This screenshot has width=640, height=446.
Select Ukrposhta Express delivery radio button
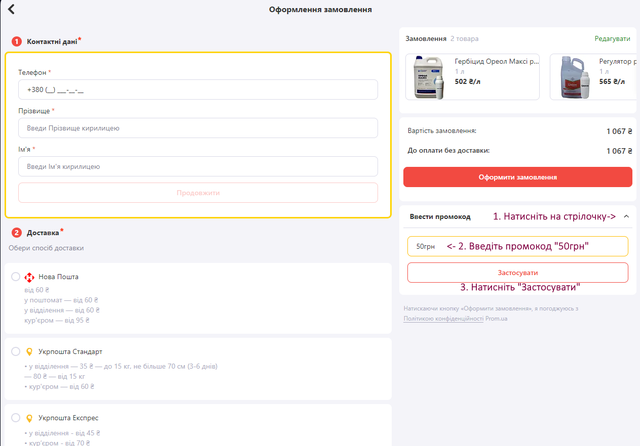coord(16,417)
